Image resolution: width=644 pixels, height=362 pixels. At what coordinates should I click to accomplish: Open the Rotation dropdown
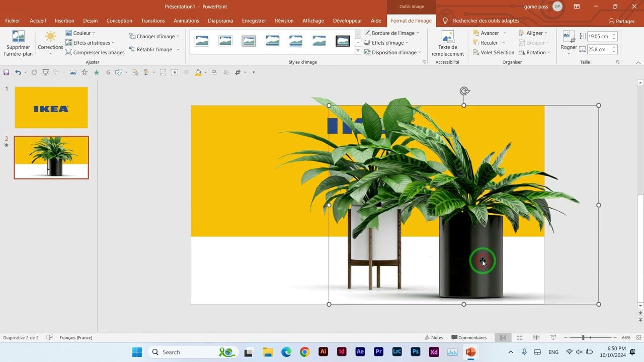534,52
